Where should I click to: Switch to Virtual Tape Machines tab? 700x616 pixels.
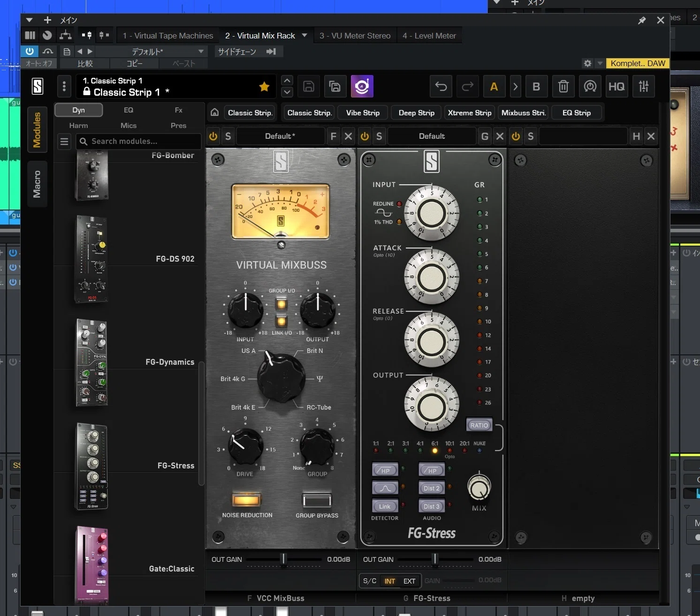click(x=168, y=36)
